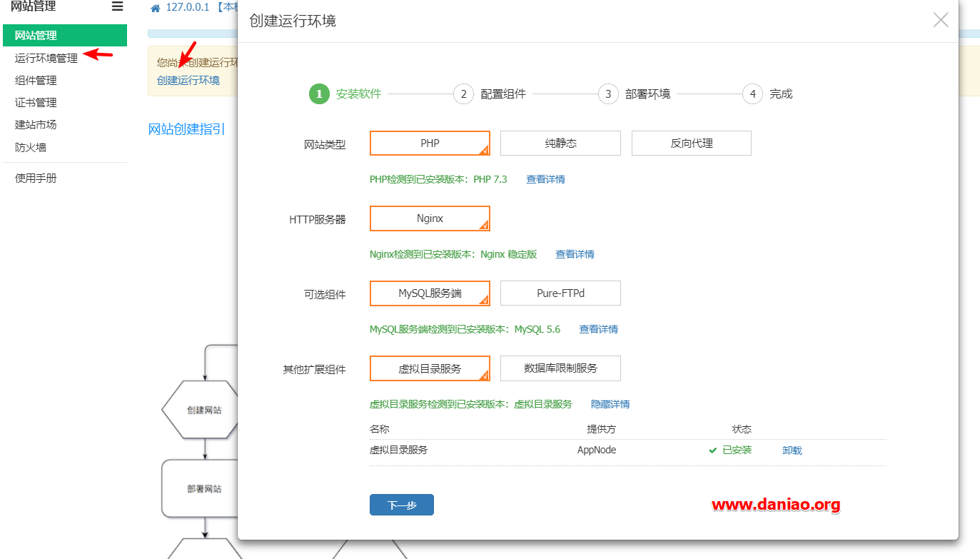
Task: Click the PHP检测到已安装版本 status text
Action: coord(438,179)
